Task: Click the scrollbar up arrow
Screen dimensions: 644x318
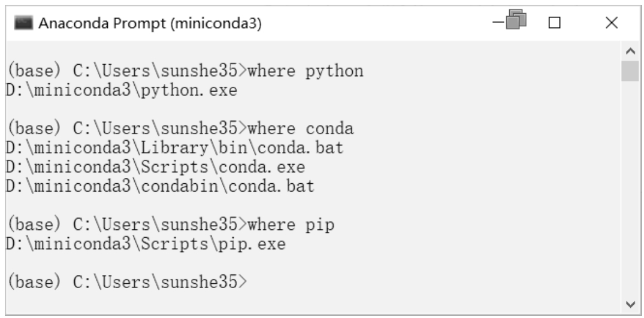Action: point(630,52)
